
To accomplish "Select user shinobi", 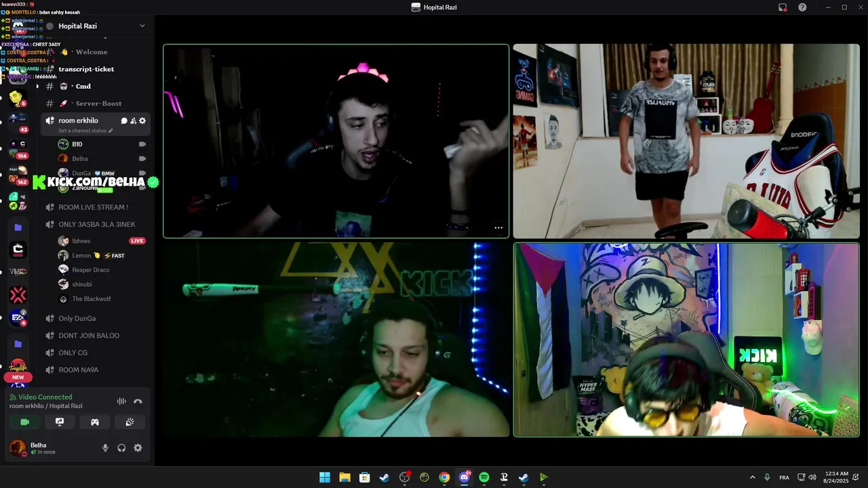I will (x=102, y=284).
